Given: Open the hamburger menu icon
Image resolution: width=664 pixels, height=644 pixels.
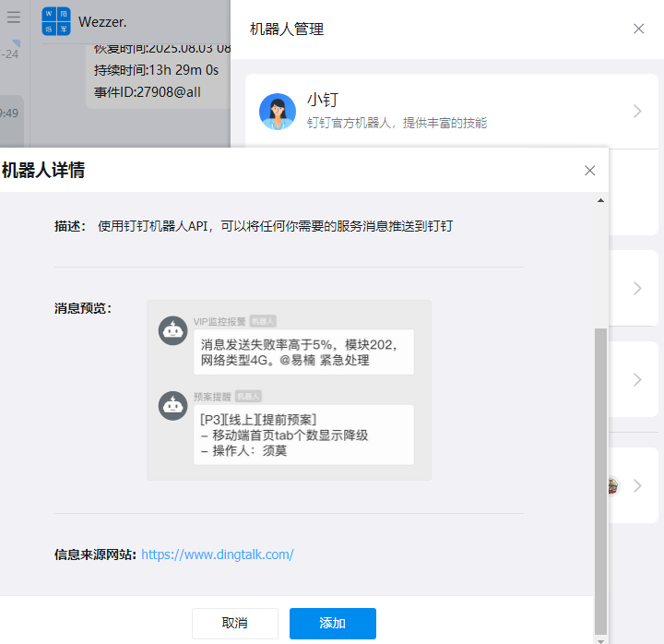Looking at the screenshot, I should 14,17.
